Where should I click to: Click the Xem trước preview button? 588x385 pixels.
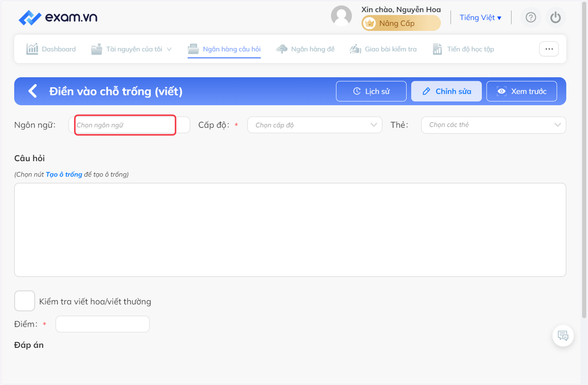(522, 91)
